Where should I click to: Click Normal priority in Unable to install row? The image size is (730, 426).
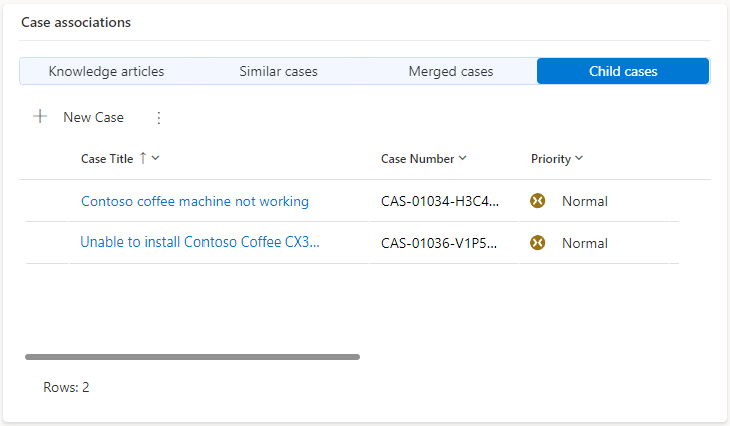[x=585, y=243]
